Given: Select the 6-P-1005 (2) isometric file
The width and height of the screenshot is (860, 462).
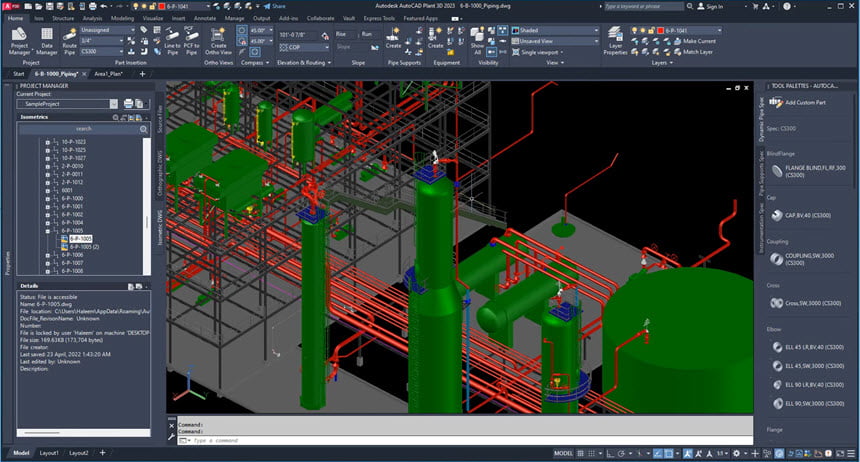Looking at the screenshot, I should point(84,247).
